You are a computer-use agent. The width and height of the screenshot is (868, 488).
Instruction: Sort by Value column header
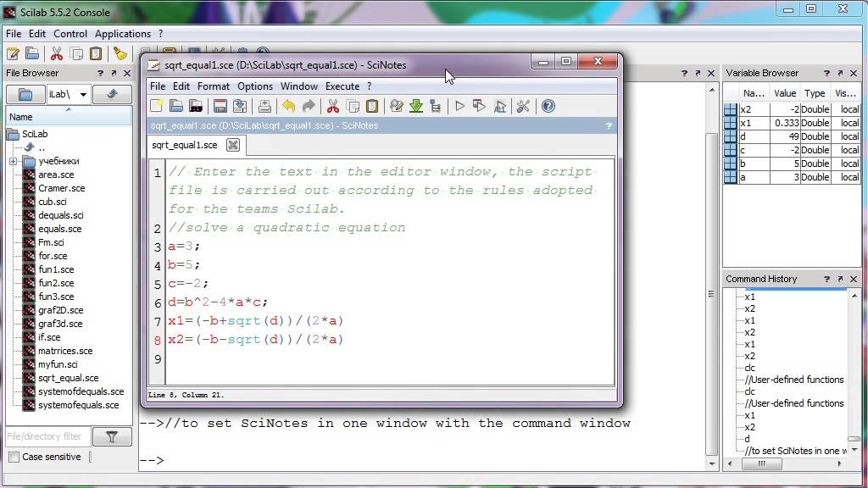tap(785, 93)
